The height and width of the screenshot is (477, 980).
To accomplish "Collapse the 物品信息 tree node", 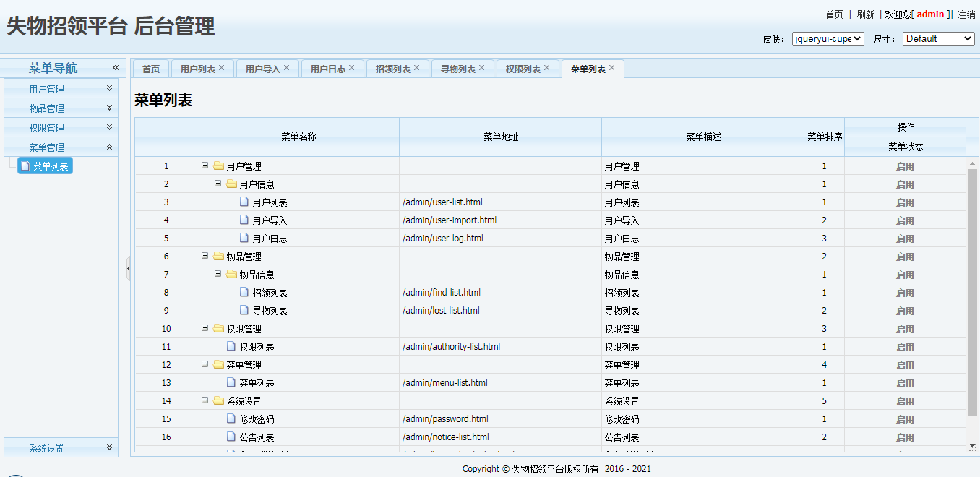I will pos(218,274).
